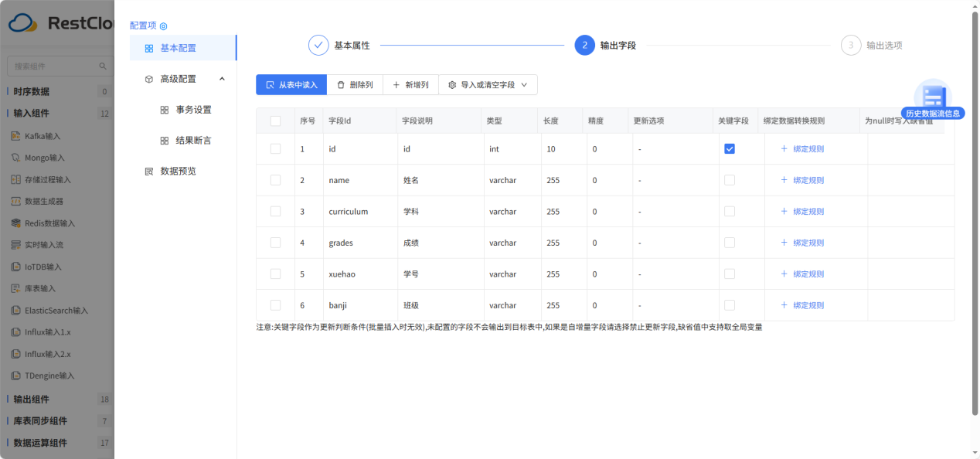The width and height of the screenshot is (980, 459).
Task: Open the 导入或清空字段 dropdown
Action: click(x=488, y=84)
